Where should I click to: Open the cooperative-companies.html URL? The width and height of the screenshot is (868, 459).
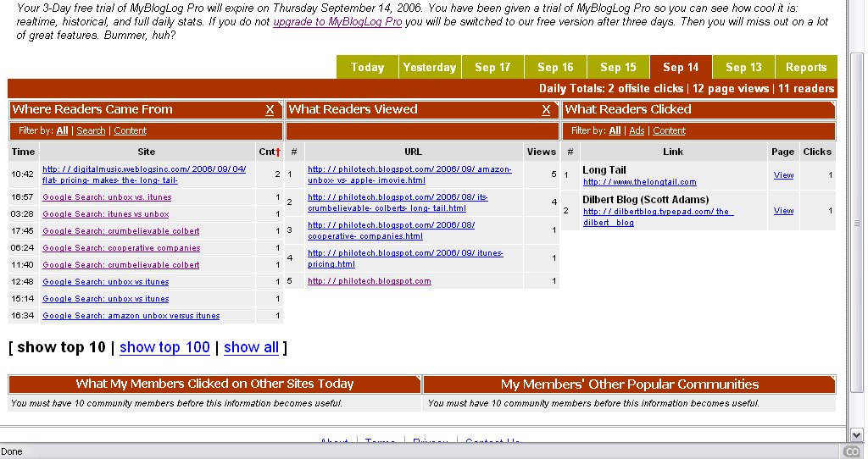point(391,230)
